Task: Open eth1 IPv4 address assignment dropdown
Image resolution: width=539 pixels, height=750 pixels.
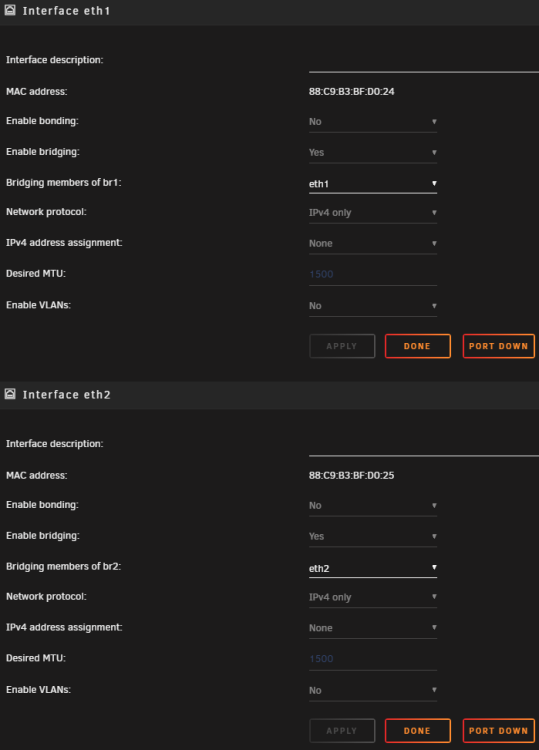Action: pos(373,243)
